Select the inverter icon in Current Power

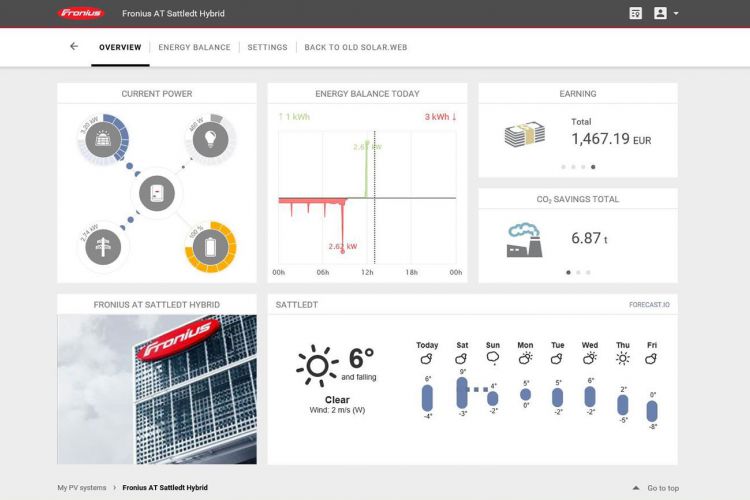[x=156, y=193]
